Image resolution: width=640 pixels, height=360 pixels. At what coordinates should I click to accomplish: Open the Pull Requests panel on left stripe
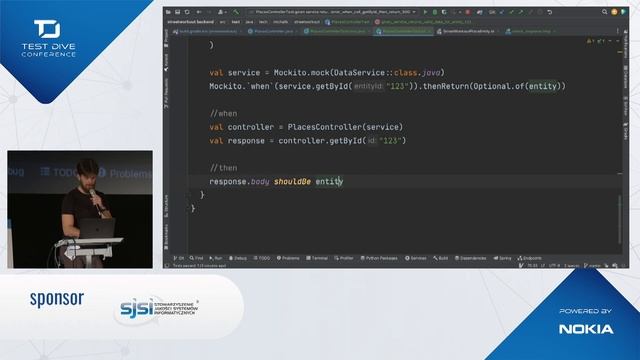click(166, 93)
